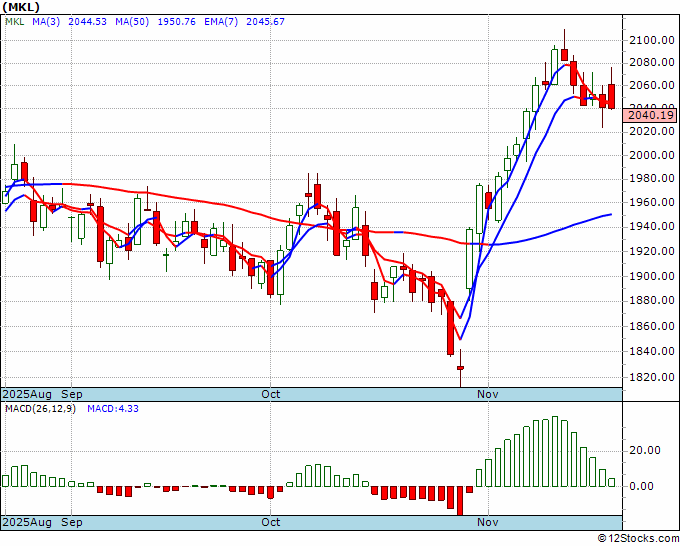680x546 pixels.
Task: Click the 1980.00 price axis label
Action: click(x=652, y=178)
